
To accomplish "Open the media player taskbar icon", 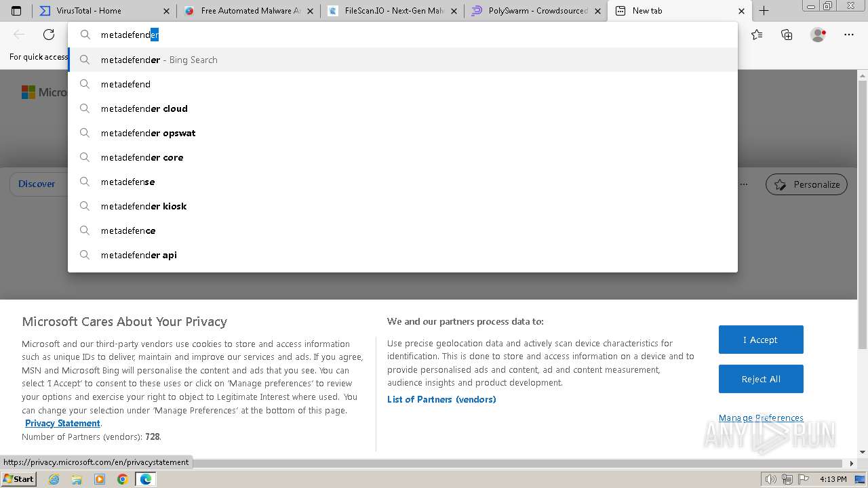I will click(100, 479).
